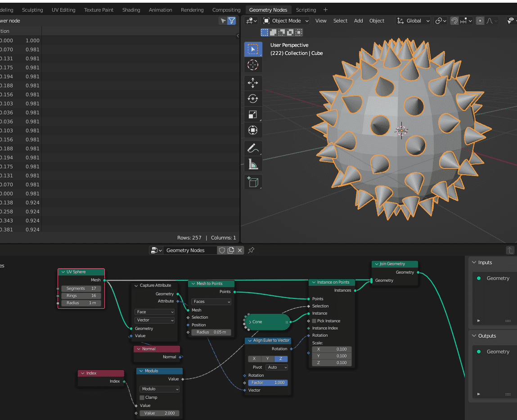The image size is (517, 420).
Task: Click the Factor slider in Align Euler node
Action: [x=268, y=383]
